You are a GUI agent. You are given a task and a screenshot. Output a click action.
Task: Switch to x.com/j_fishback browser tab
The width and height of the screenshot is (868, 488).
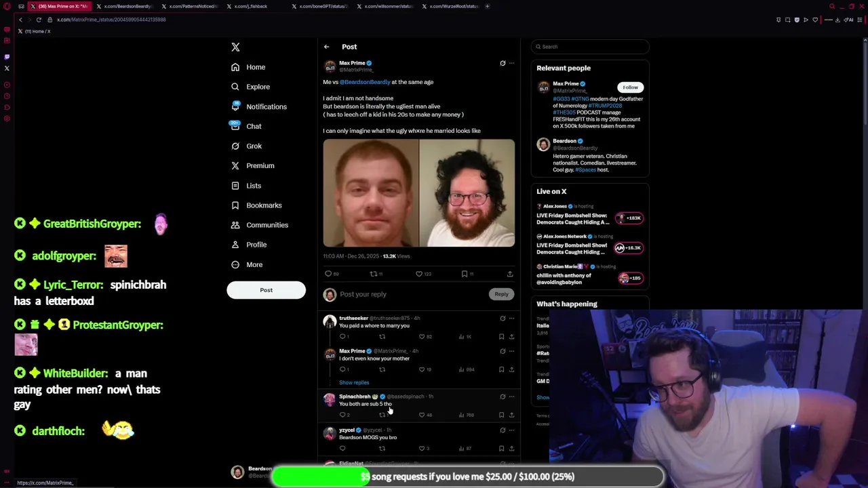(x=250, y=6)
